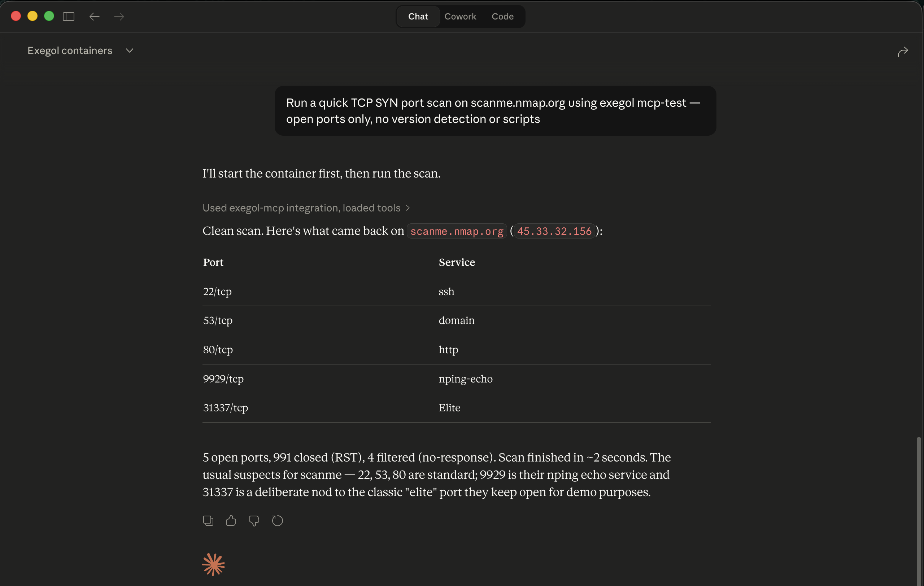Click the 45.33.32.156 IP address code

(554, 231)
